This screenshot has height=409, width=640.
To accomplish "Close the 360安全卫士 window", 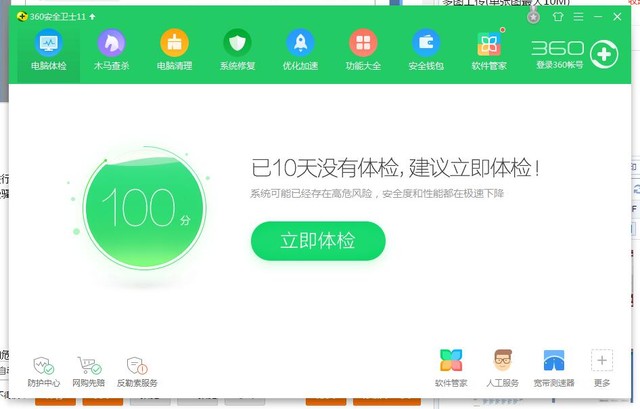I will [x=617, y=16].
